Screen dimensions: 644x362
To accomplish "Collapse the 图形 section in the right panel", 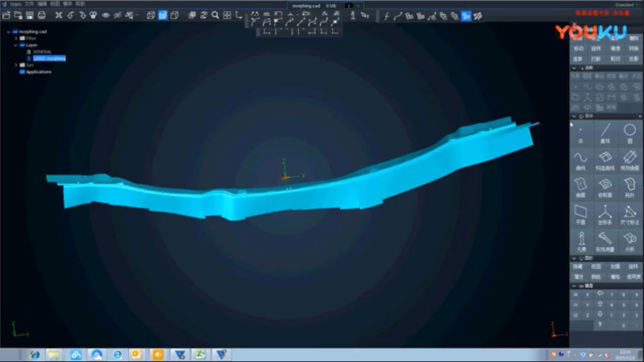I will click(574, 259).
